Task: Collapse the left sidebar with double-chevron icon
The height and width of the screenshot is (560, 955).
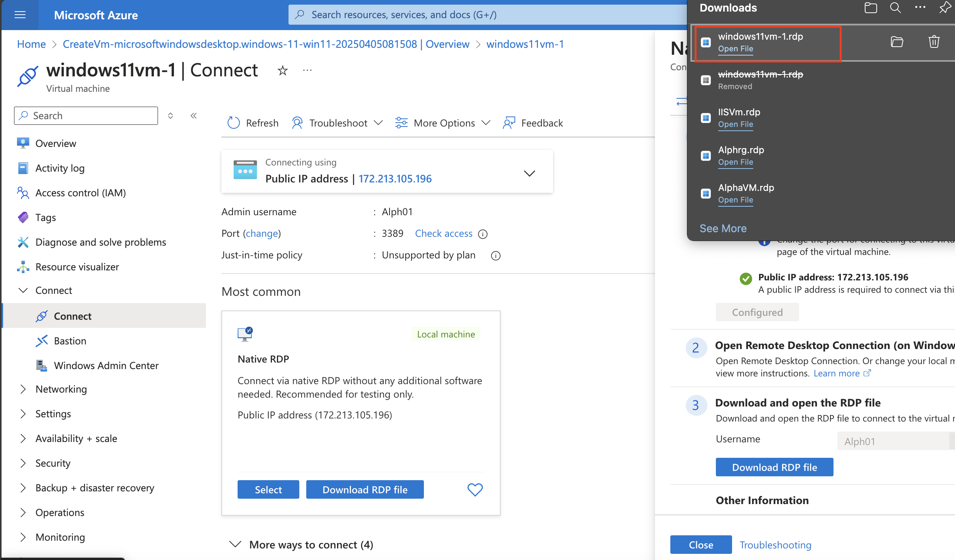Action: pos(194,116)
